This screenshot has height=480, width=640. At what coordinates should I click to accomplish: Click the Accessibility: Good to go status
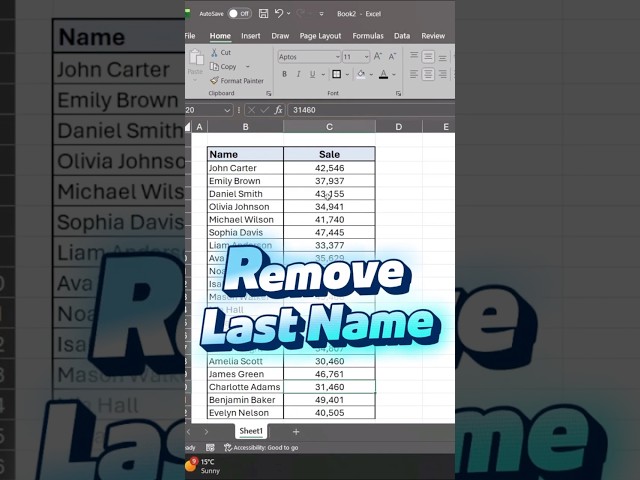click(261, 447)
